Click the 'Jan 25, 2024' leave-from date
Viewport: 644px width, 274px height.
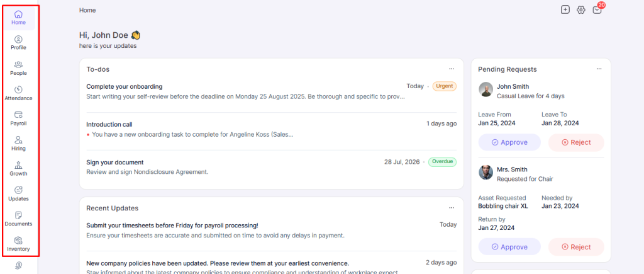click(497, 123)
